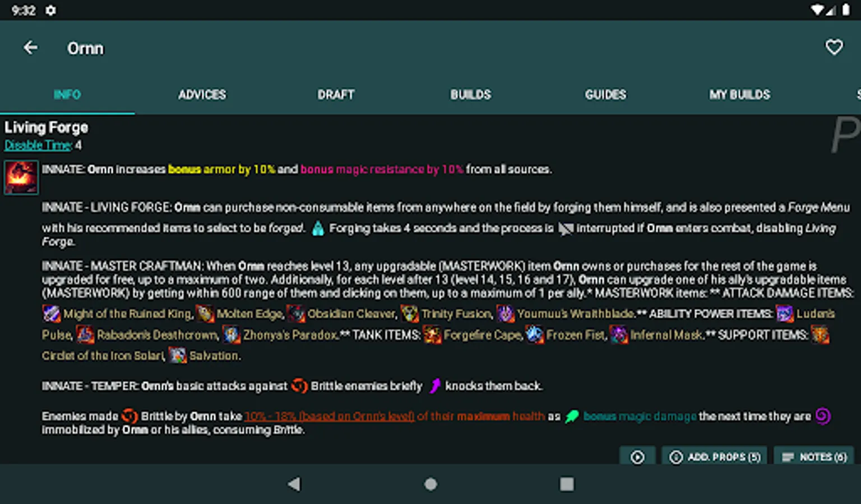This screenshot has width=861, height=504.
Task: Tap the Living Forge ability icon
Action: pyautogui.click(x=21, y=178)
